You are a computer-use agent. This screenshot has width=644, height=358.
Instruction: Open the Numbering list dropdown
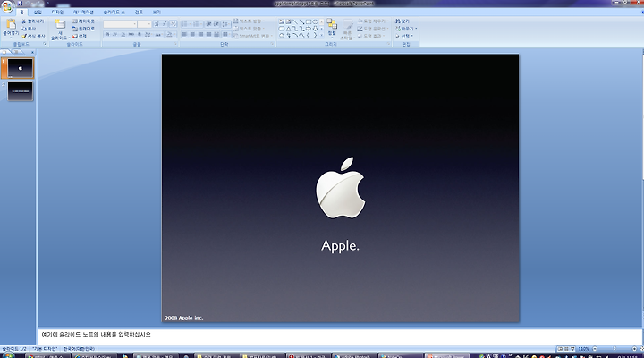[x=197, y=24]
